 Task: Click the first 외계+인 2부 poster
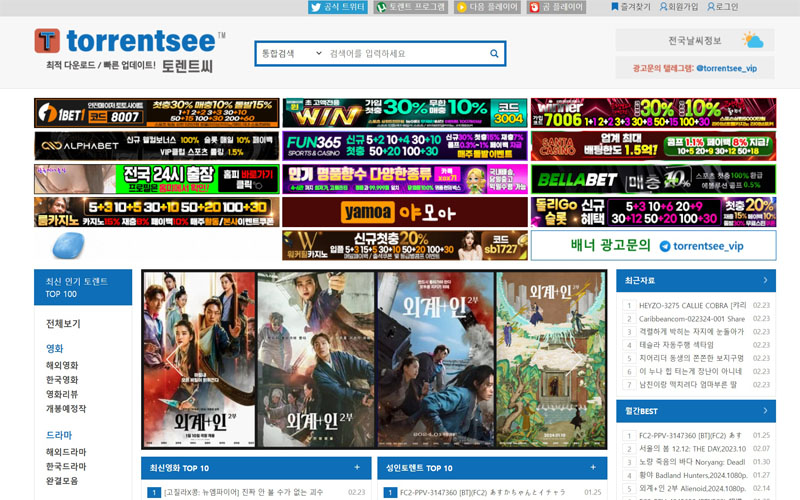(199, 360)
